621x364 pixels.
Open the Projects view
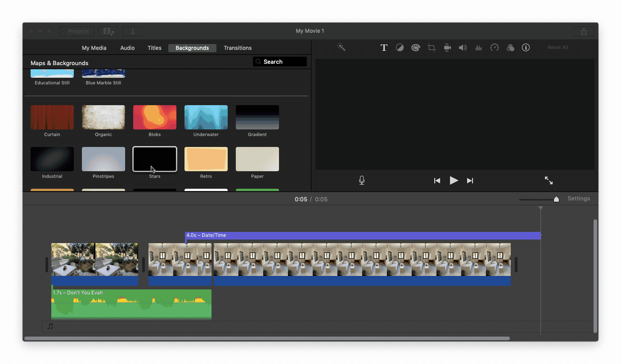(x=76, y=31)
